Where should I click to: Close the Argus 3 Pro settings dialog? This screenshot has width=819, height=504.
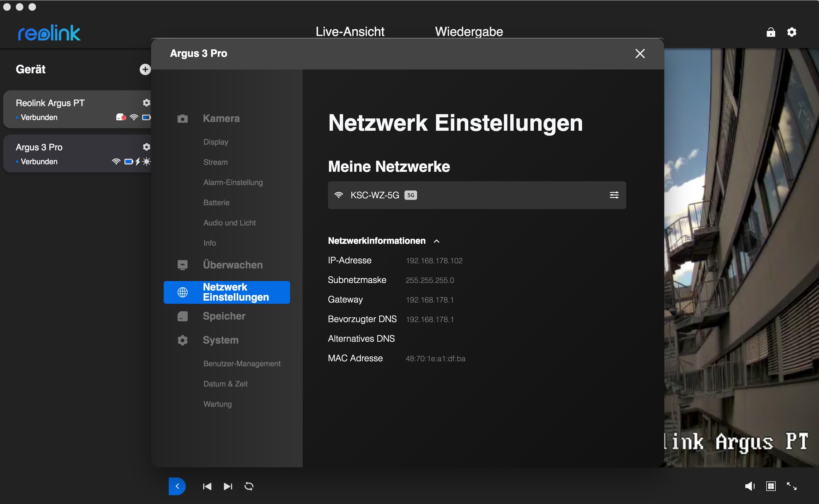pyautogui.click(x=640, y=53)
